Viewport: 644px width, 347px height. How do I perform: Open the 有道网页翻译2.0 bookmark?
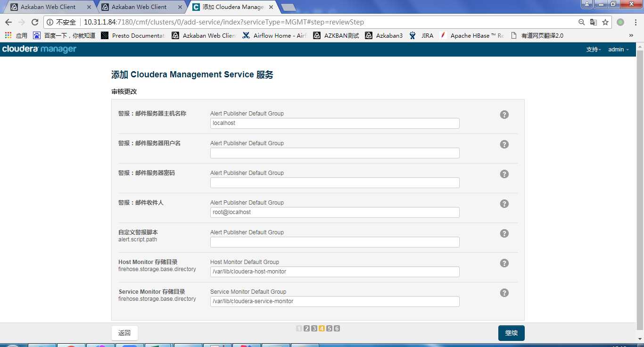(x=537, y=35)
